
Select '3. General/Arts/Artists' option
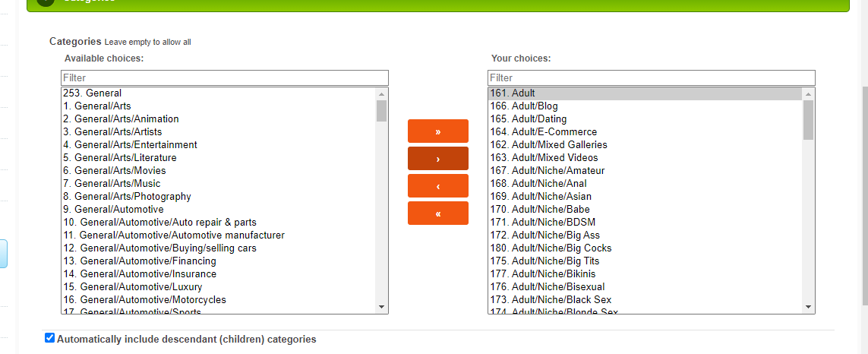click(x=219, y=132)
